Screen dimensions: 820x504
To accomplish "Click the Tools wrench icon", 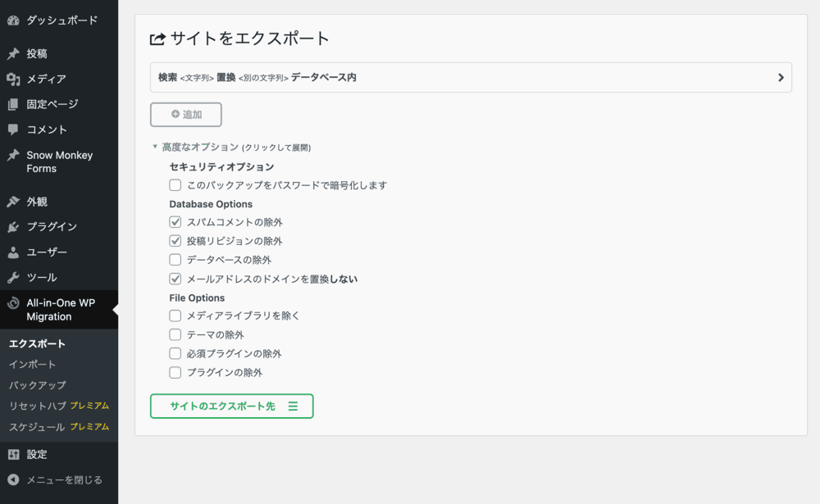I will 12,277.
